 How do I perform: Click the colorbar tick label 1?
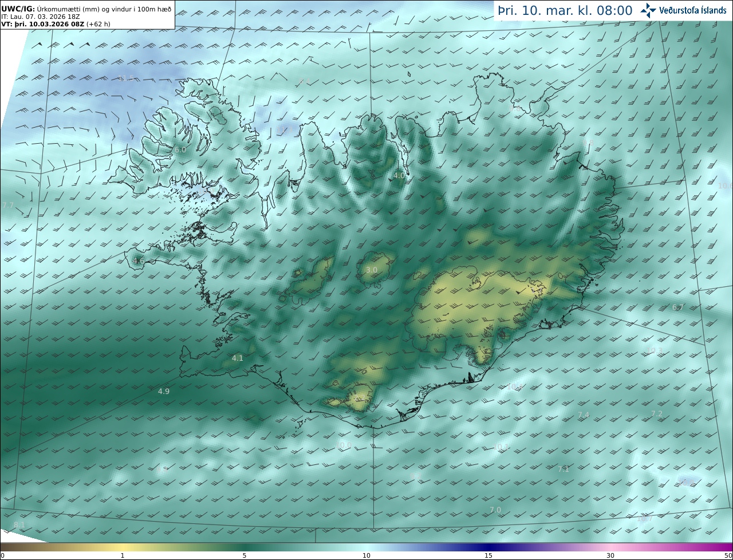122,555
